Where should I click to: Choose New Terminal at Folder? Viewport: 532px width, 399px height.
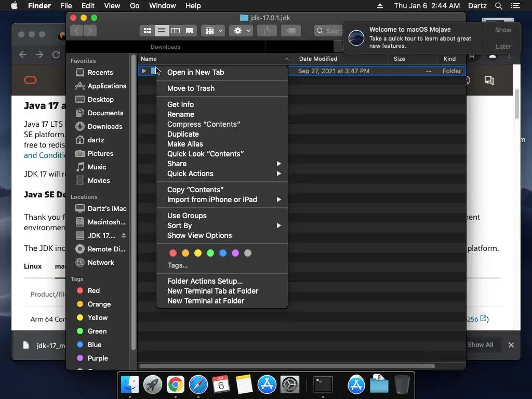tap(222, 301)
